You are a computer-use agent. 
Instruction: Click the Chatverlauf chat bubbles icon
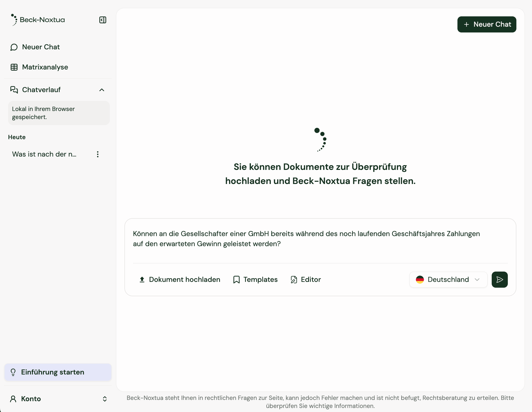pos(14,90)
